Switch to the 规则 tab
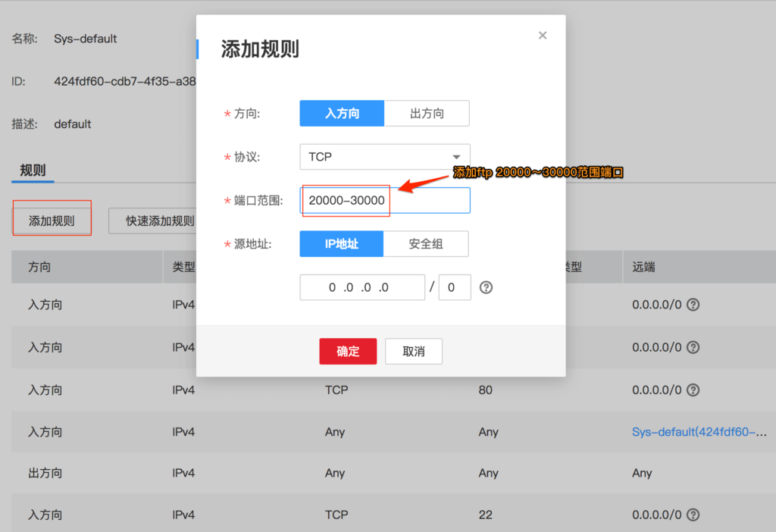This screenshot has width=776, height=532. (33, 171)
